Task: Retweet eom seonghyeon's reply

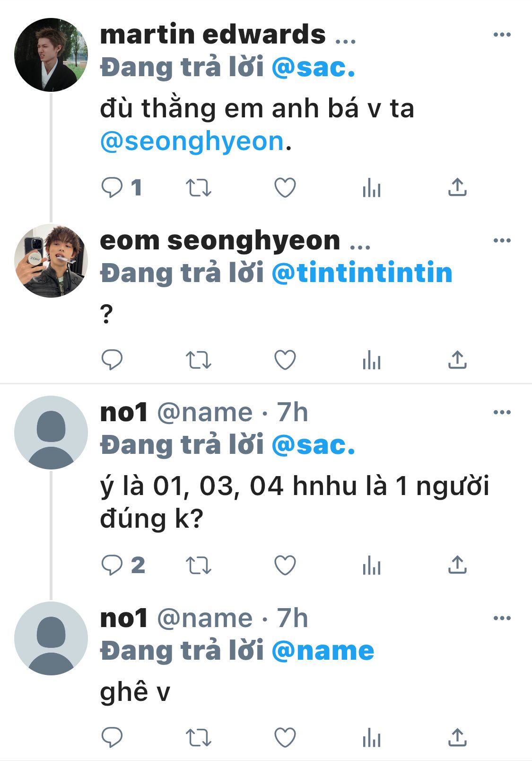Action: click(x=198, y=360)
